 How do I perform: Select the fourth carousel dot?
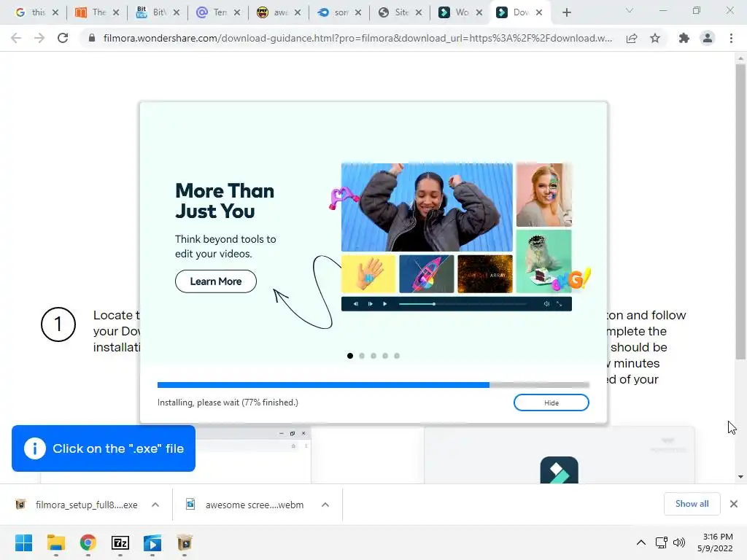click(385, 356)
